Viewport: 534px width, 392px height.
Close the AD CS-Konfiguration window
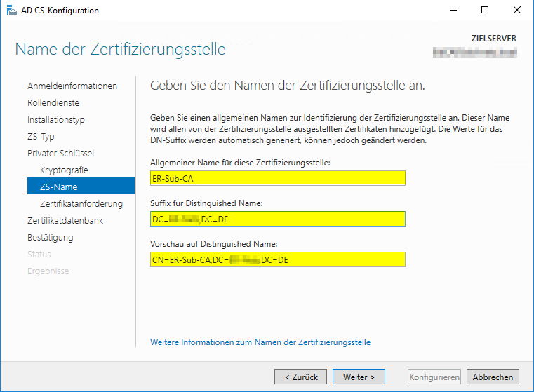coord(517,11)
